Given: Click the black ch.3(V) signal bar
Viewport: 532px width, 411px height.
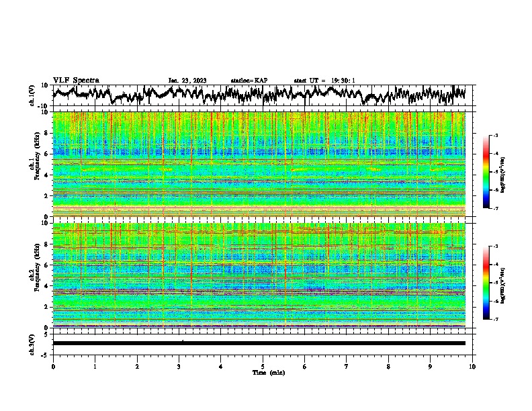Looking at the screenshot, I should (259, 343).
